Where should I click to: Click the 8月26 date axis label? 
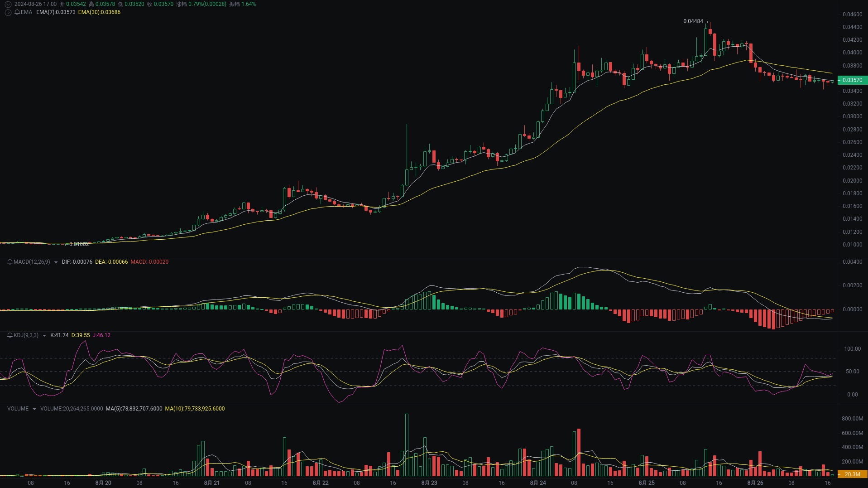(x=755, y=483)
